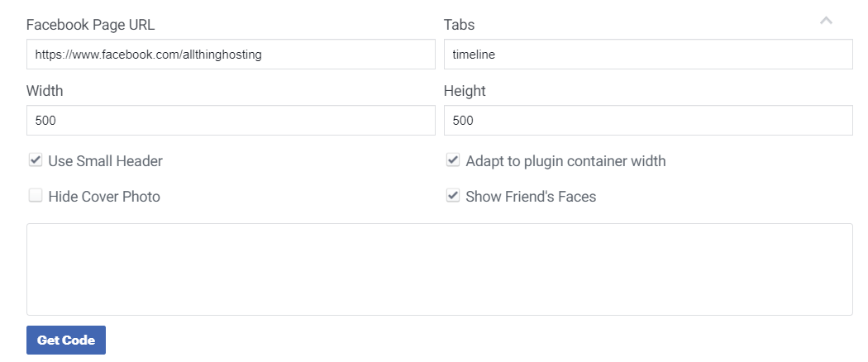Screen dimensions: 868x362
Task: Click the "Height" field label
Action: tap(465, 91)
